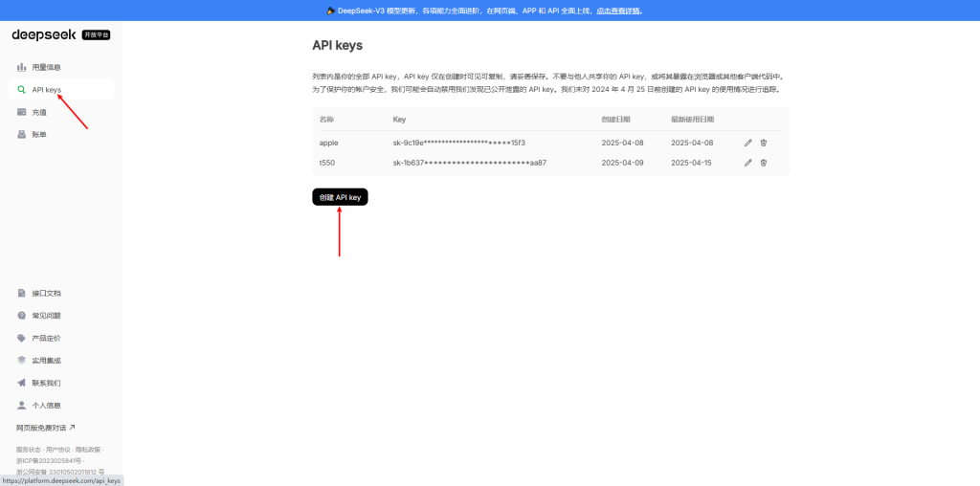Click the masked key starting sk-1b637
980x486 pixels.
click(x=470, y=163)
